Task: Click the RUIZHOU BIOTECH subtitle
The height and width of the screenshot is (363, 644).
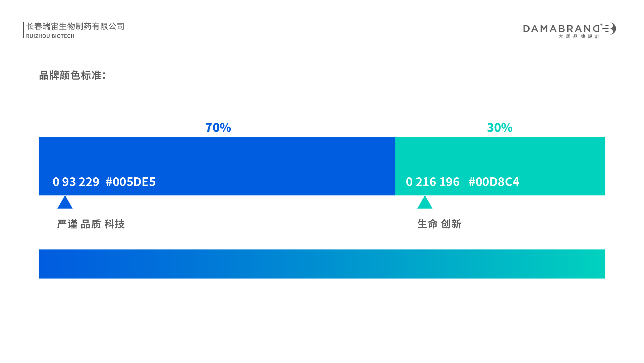Action: 50,36
